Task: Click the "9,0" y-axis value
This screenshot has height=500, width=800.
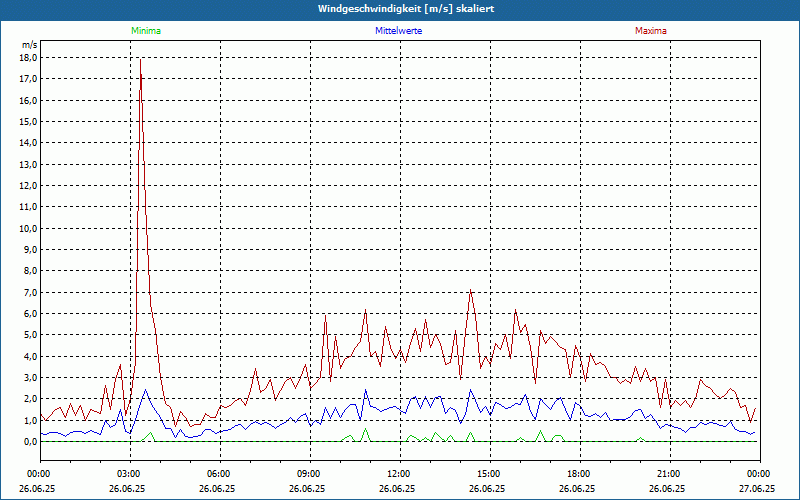Action: coord(31,250)
